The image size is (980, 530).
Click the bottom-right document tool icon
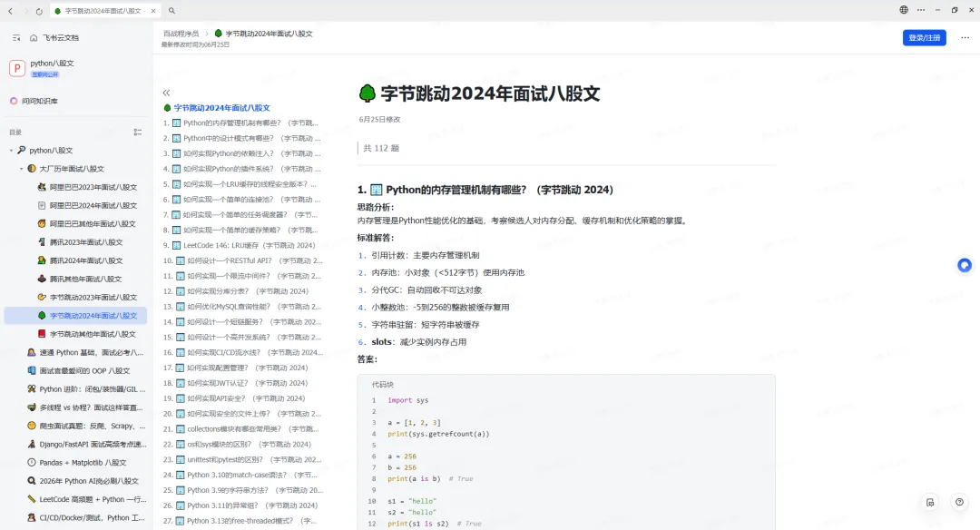tap(930, 503)
